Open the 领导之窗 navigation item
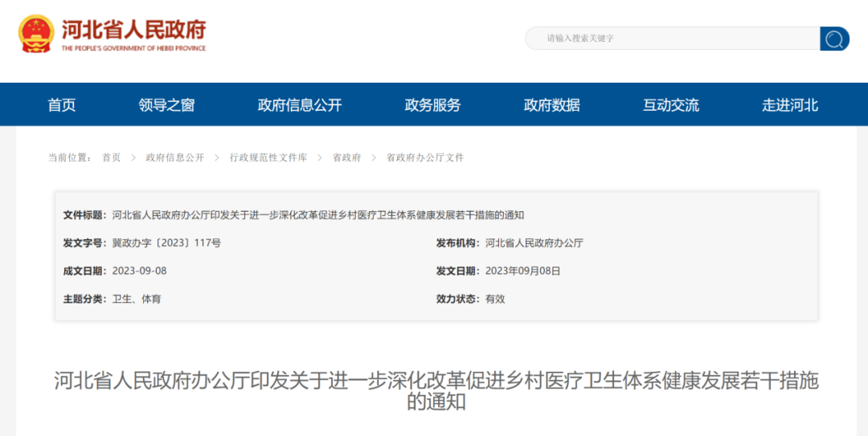Image resolution: width=868 pixels, height=436 pixels. click(x=166, y=105)
